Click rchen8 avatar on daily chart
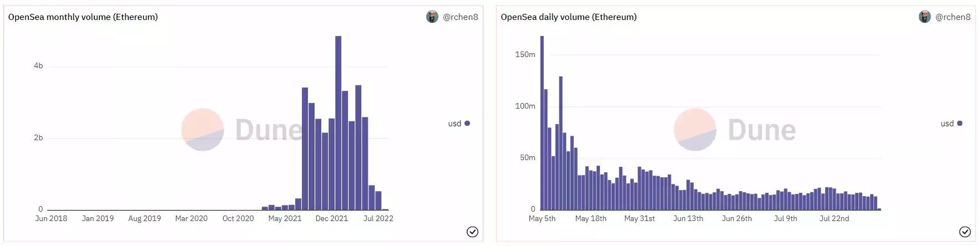The image size is (980, 246). 925,17
